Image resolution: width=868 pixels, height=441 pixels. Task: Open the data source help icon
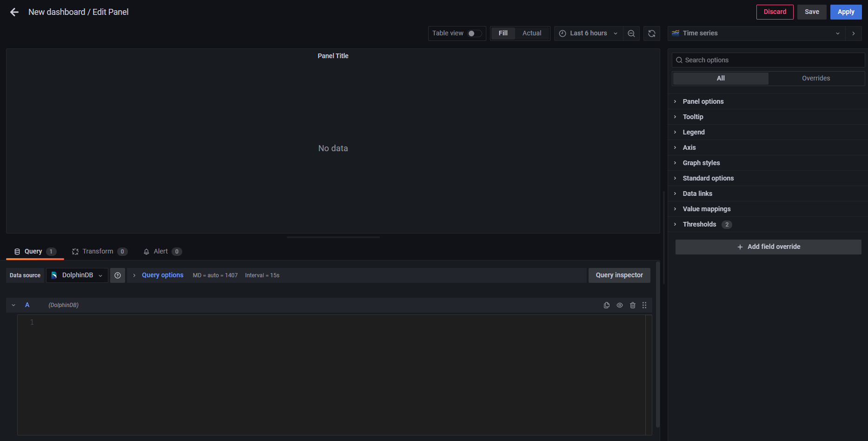click(x=118, y=275)
